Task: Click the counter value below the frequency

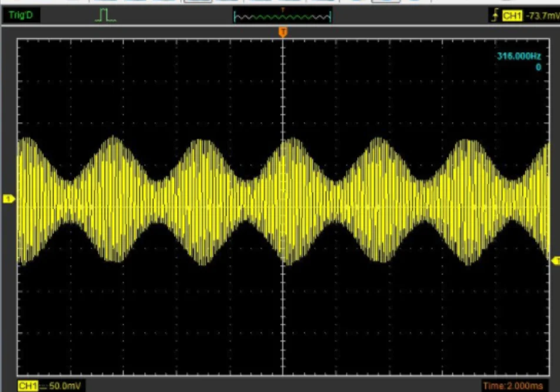Action: click(538, 68)
